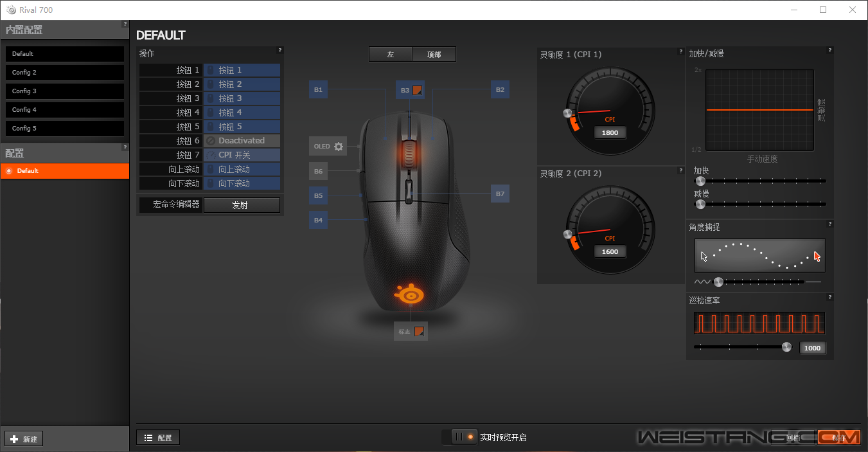Open help for the 内置配置 section
The height and width of the screenshot is (452, 868).
[x=125, y=24]
